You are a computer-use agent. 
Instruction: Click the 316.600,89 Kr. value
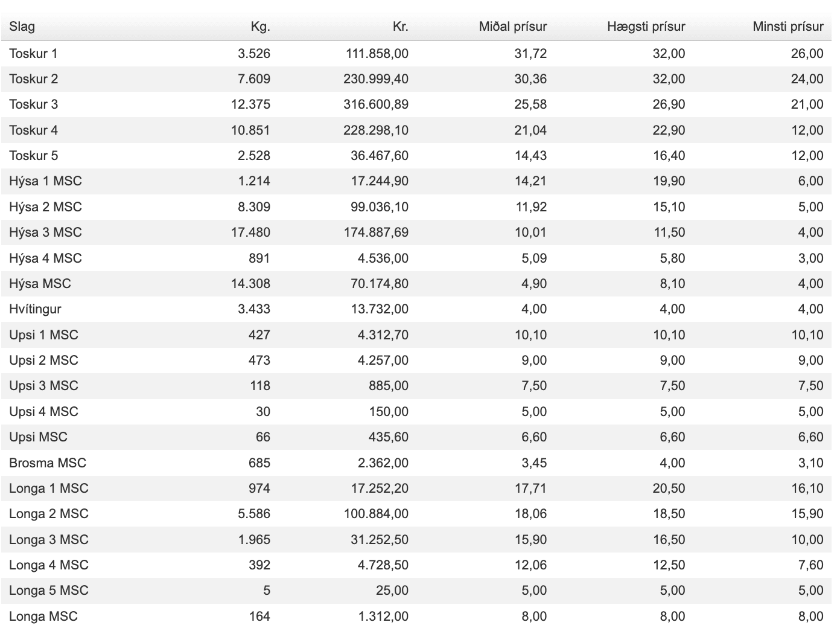point(376,104)
